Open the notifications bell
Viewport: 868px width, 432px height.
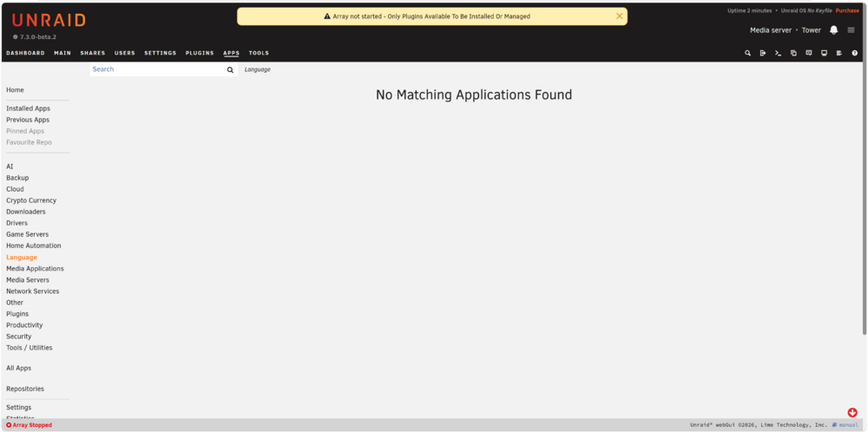[x=833, y=29]
